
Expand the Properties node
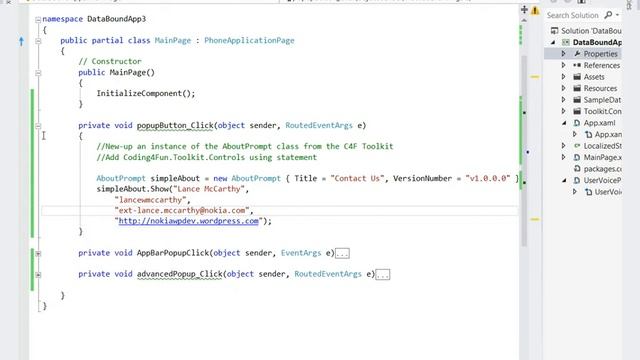564,54
